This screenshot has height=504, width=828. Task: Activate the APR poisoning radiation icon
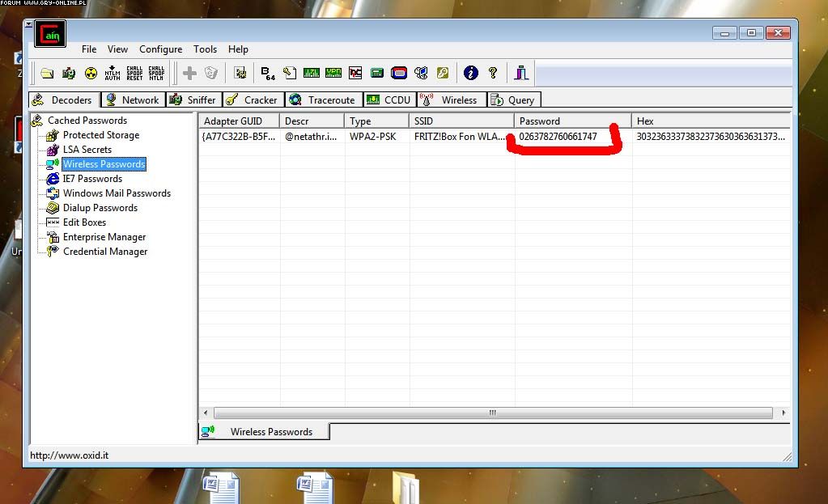coord(91,74)
